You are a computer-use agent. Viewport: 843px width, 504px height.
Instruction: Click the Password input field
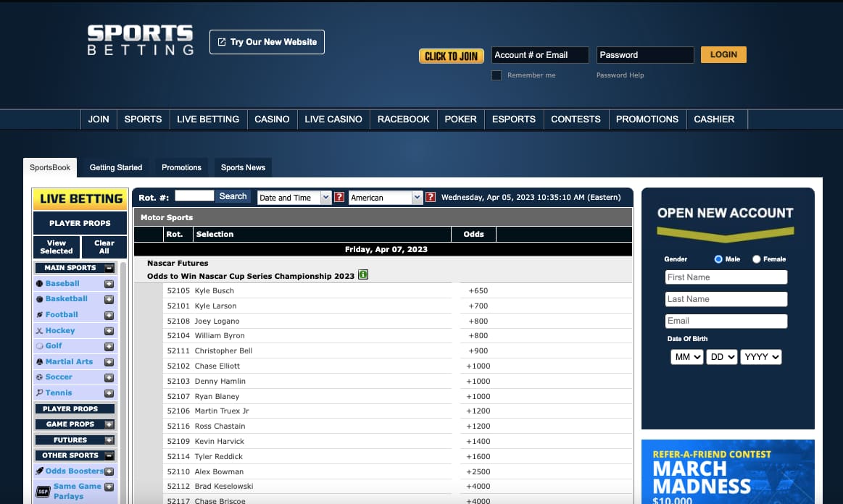[645, 55]
